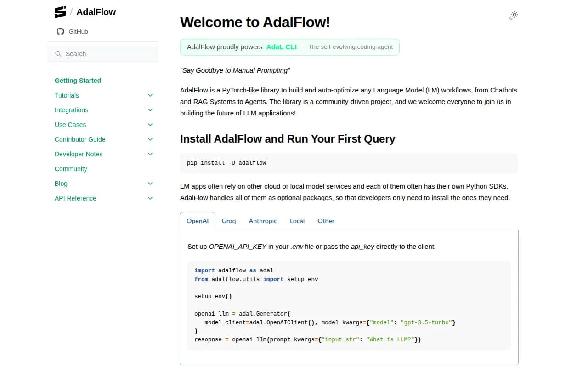Screen dimensions: 588x368
Task: Open the Other tab
Action: [x=326, y=221]
